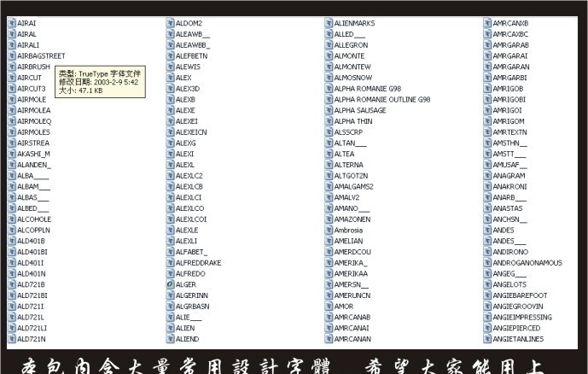
Task: Select the ALIENMARKS file icon
Action: point(329,23)
